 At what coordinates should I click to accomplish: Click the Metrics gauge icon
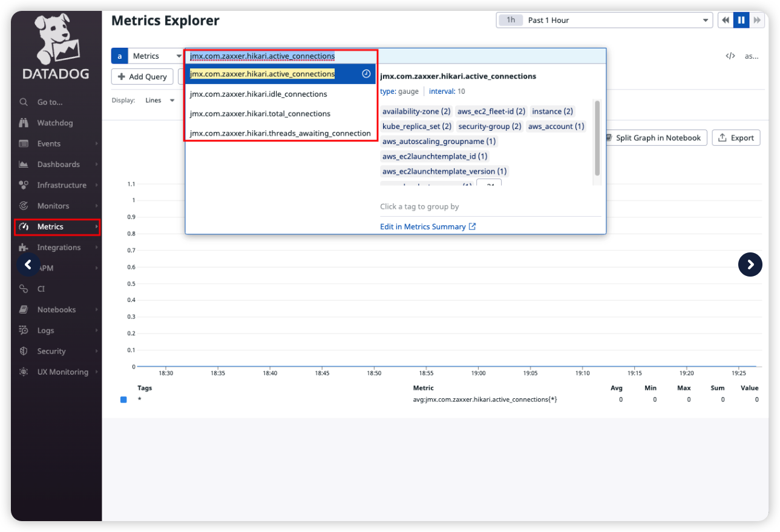point(24,226)
